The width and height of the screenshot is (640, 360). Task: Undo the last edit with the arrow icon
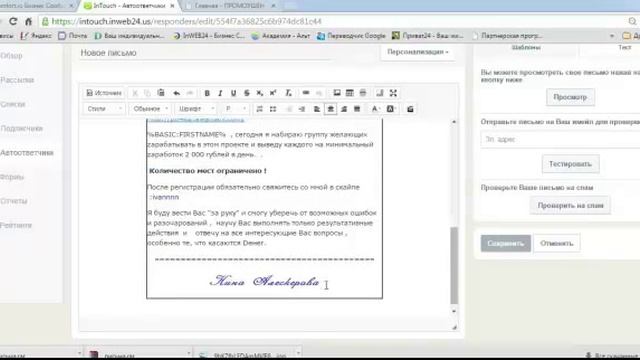pyautogui.click(x=176, y=93)
